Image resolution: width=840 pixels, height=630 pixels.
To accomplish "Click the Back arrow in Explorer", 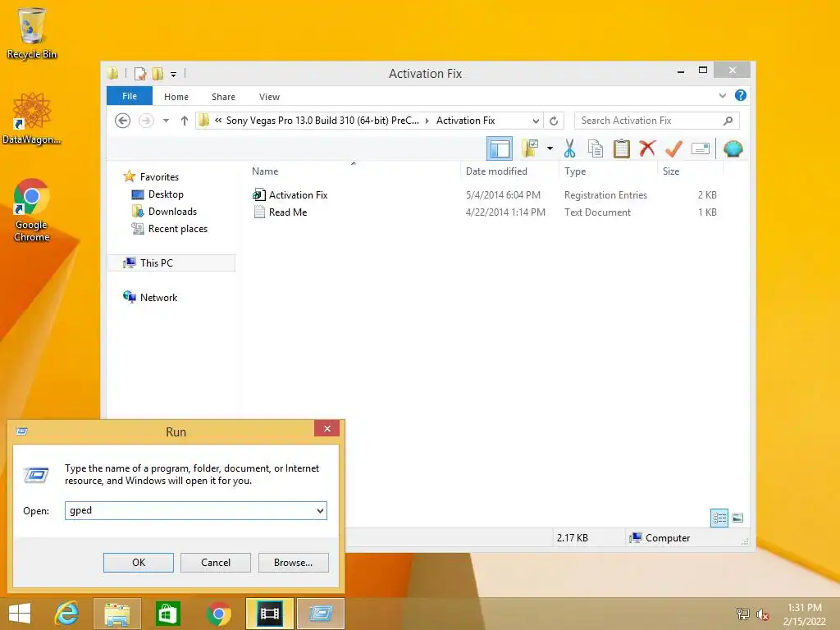I will 123,121.
